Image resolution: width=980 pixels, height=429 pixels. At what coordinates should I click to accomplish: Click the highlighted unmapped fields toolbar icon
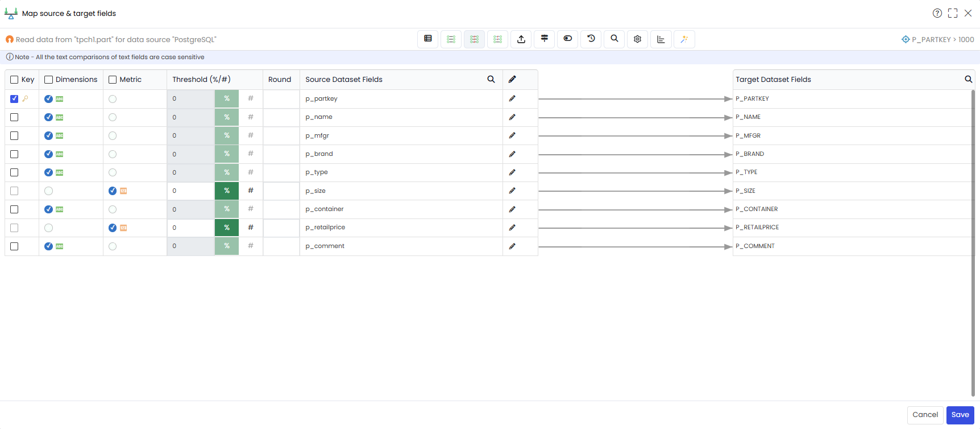pos(474,39)
